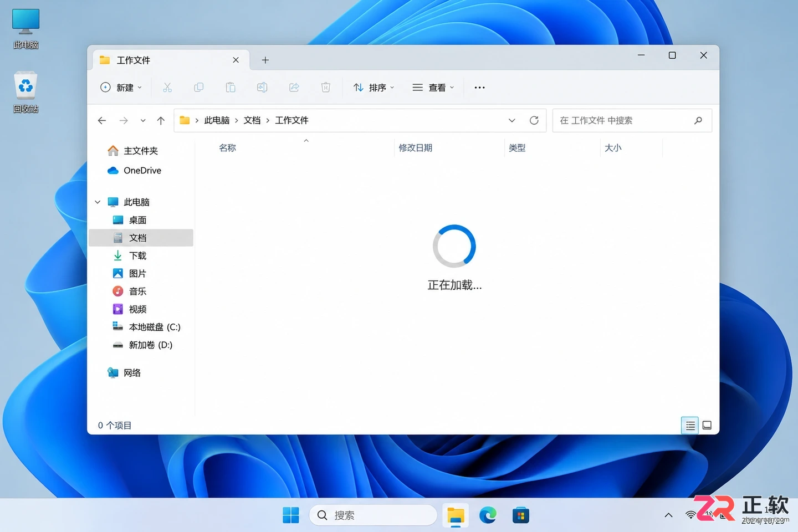Viewport: 798px width, 532px height.
Task: Go up one folder level arrow
Action: pos(161,120)
